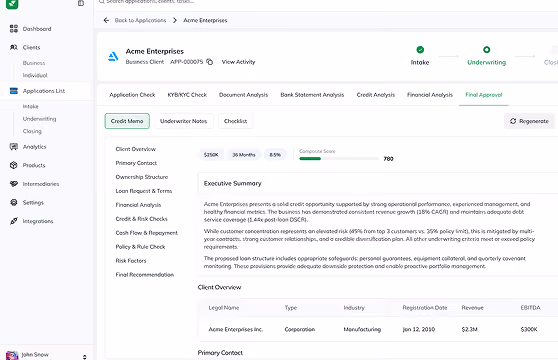Click the Underwriting step circle
This screenshot has height=360, width=558.
point(486,49)
